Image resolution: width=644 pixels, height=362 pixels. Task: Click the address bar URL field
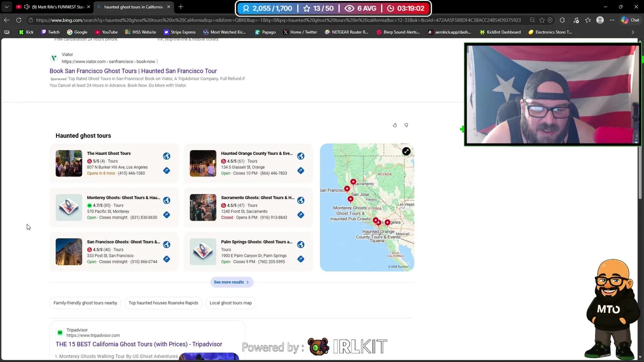point(278,20)
